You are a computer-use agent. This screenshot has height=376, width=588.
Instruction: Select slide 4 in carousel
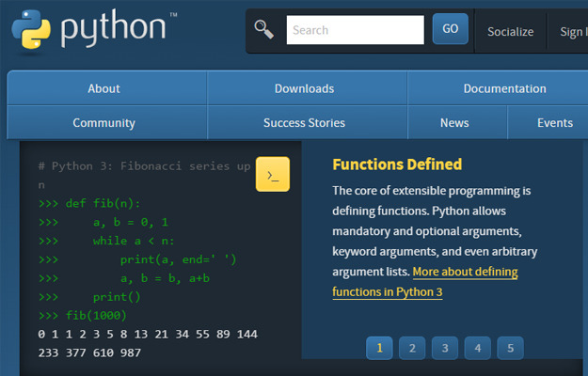pos(477,348)
